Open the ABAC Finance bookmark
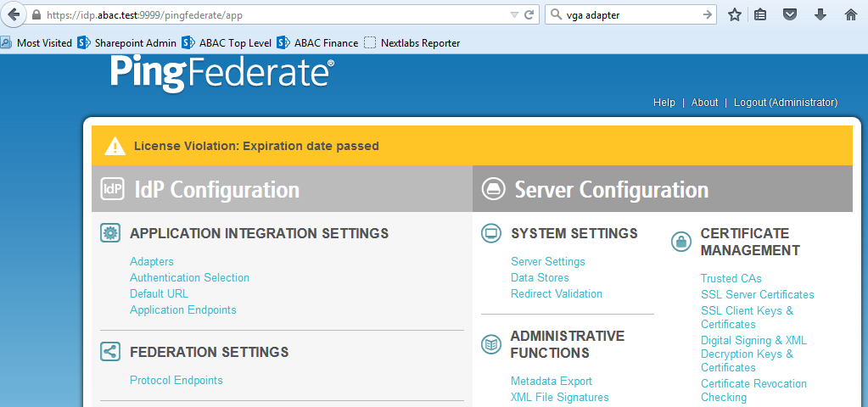Viewport: 868px width, 407px height. coord(317,42)
